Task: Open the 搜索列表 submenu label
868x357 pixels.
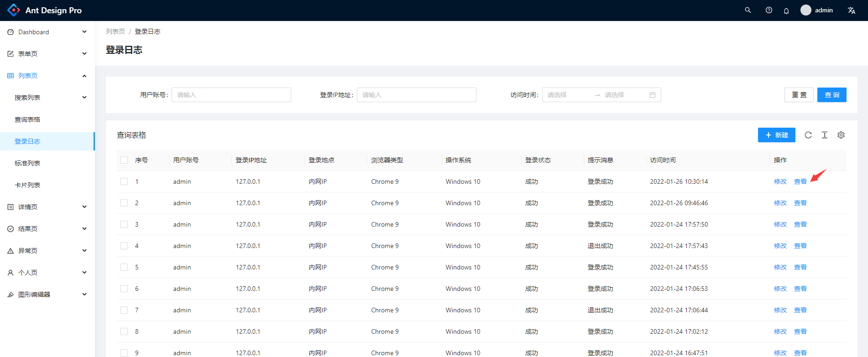Action: click(x=27, y=98)
